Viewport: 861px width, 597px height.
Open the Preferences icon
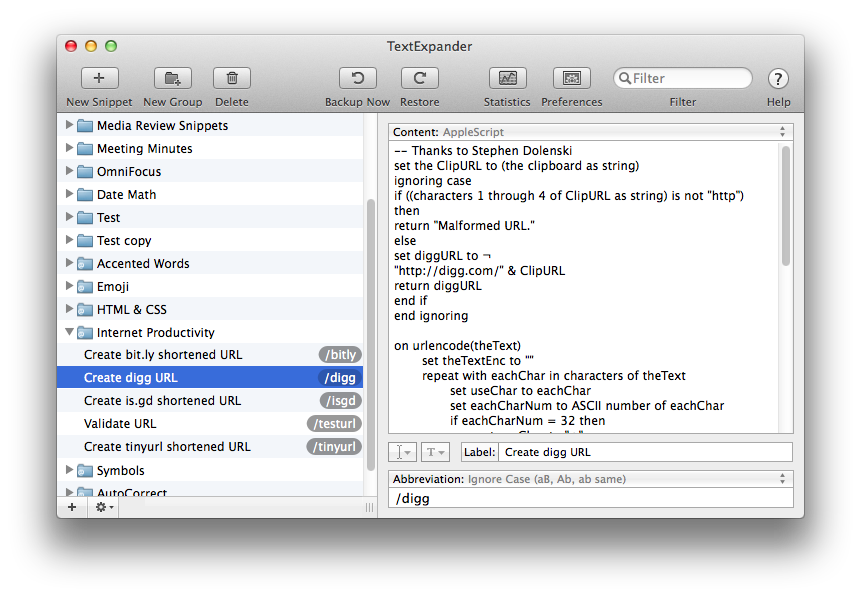[572, 78]
